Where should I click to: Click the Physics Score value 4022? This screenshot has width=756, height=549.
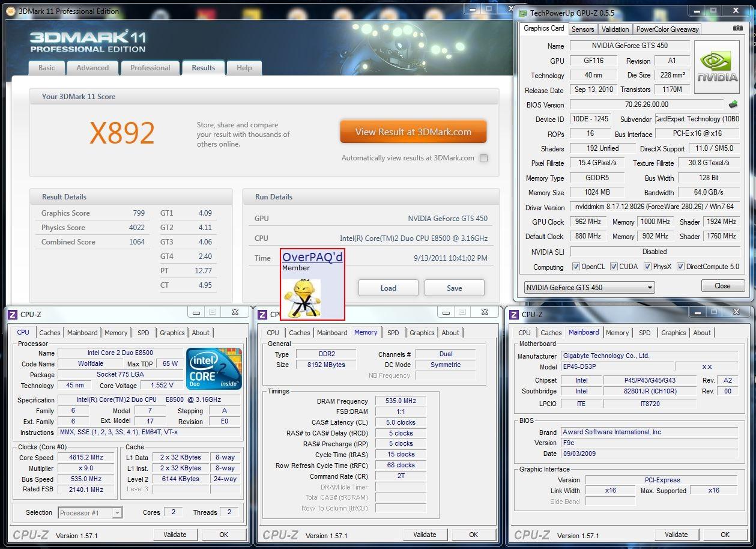[x=137, y=228]
